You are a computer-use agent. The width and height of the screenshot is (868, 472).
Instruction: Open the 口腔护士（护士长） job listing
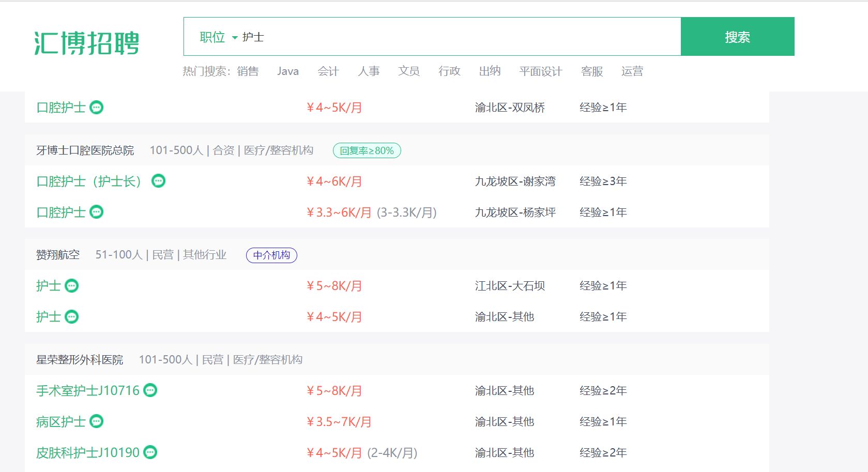(x=89, y=181)
